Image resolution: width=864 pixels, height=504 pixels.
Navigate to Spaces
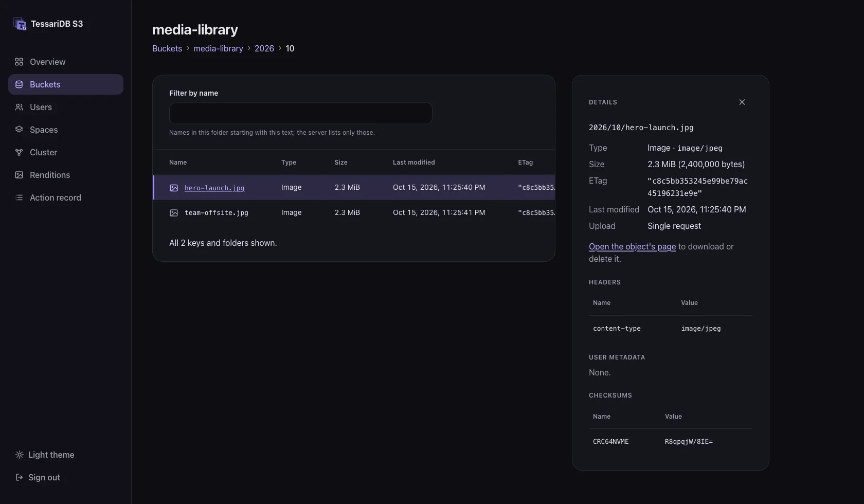[66, 130]
